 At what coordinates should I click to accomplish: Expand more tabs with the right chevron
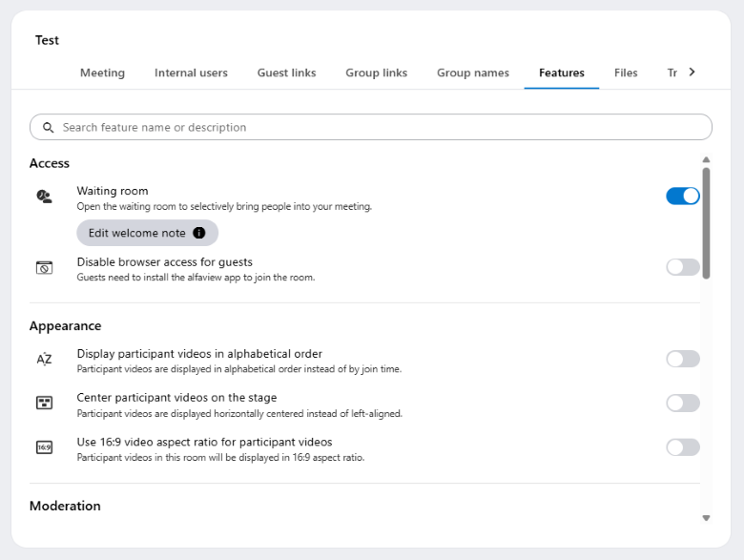[692, 72]
